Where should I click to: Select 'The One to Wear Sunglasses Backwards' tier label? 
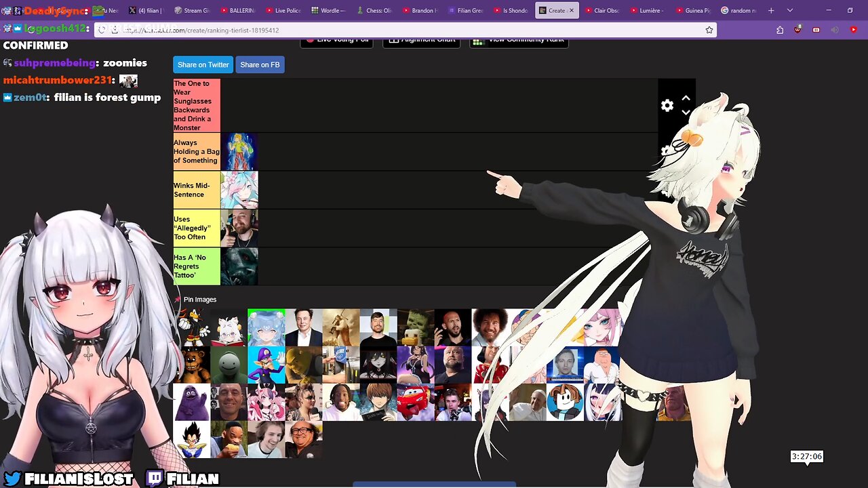197,105
